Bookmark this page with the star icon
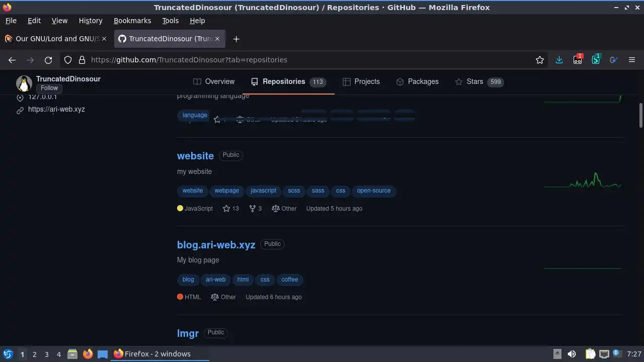This screenshot has width=644, height=362. pos(540,60)
